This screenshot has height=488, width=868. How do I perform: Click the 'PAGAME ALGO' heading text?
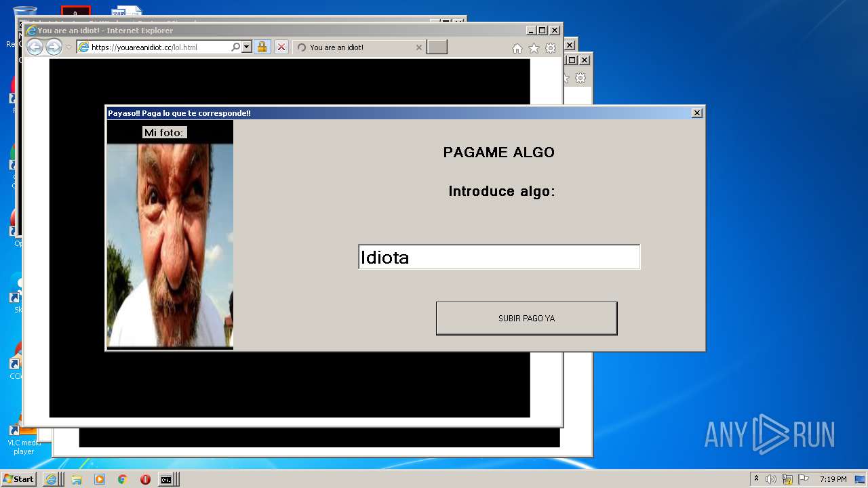tap(498, 152)
